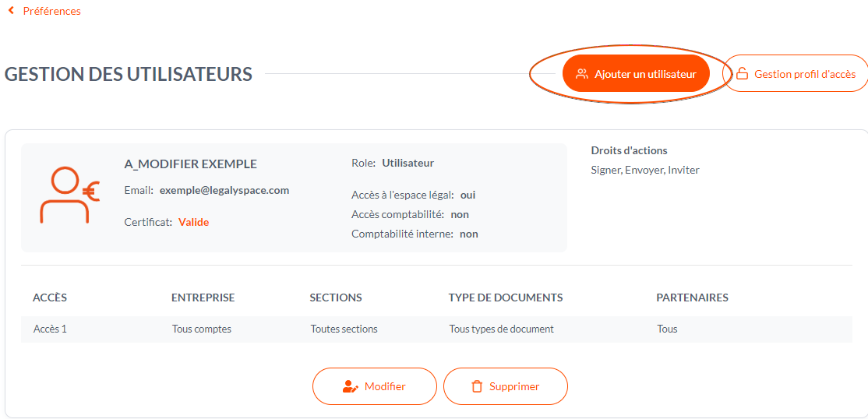Click the back chevron next to Préférences
Viewport: 868px width, 419px height.
(x=11, y=11)
